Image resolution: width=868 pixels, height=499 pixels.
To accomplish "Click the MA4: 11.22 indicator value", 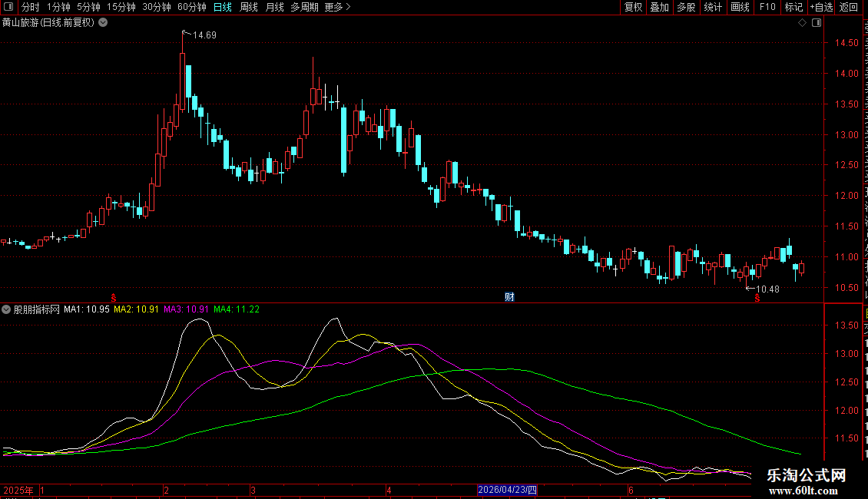I will pyautogui.click(x=237, y=309).
